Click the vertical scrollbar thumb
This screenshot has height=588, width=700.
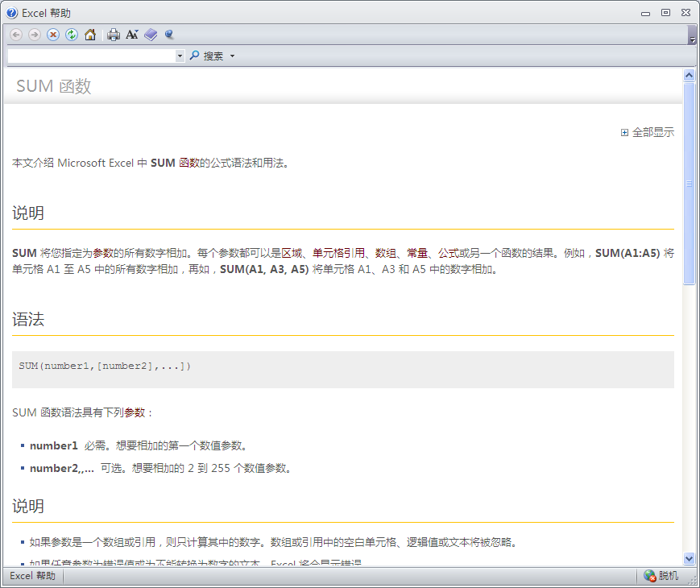tap(690, 183)
